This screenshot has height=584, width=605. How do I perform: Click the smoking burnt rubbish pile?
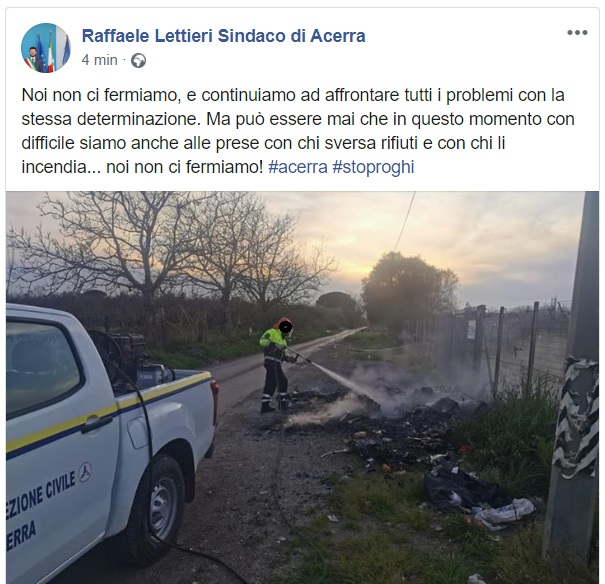point(386,417)
